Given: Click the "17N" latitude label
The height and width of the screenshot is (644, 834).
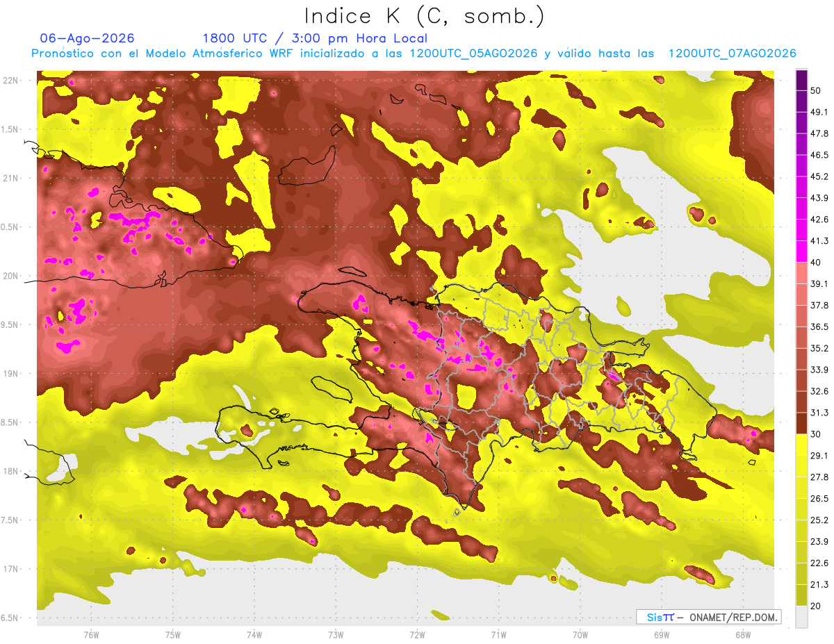Looking at the screenshot, I should click(x=12, y=569).
